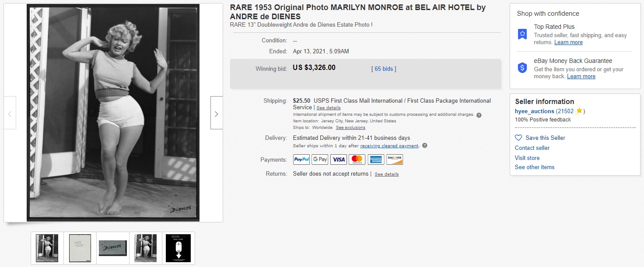Select the last black poster thumbnail
Screen dimensions: 644x267
coord(178,248)
